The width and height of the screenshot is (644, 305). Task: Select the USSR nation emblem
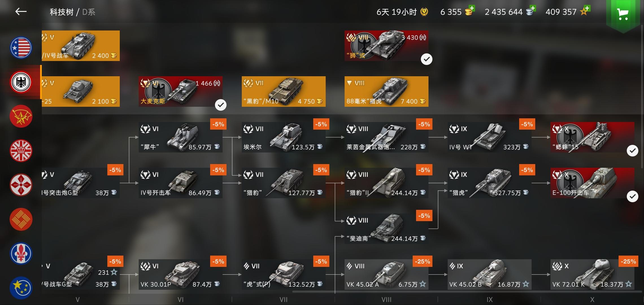(x=21, y=116)
